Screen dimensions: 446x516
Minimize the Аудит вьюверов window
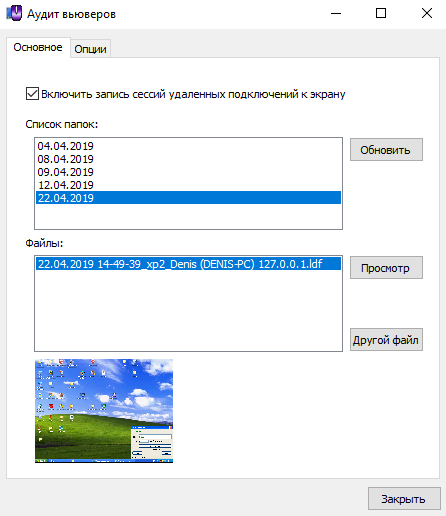point(336,14)
